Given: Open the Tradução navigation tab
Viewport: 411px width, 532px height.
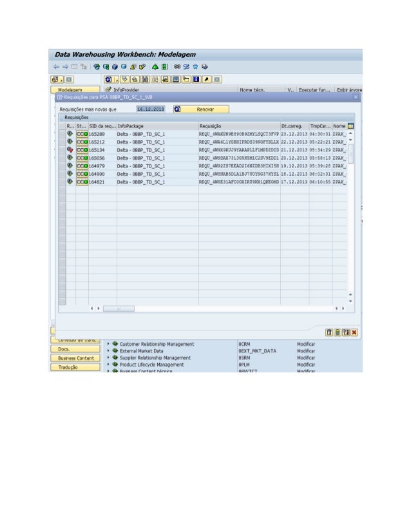Looking at the screenshot, I should click(x=75, y=367).
